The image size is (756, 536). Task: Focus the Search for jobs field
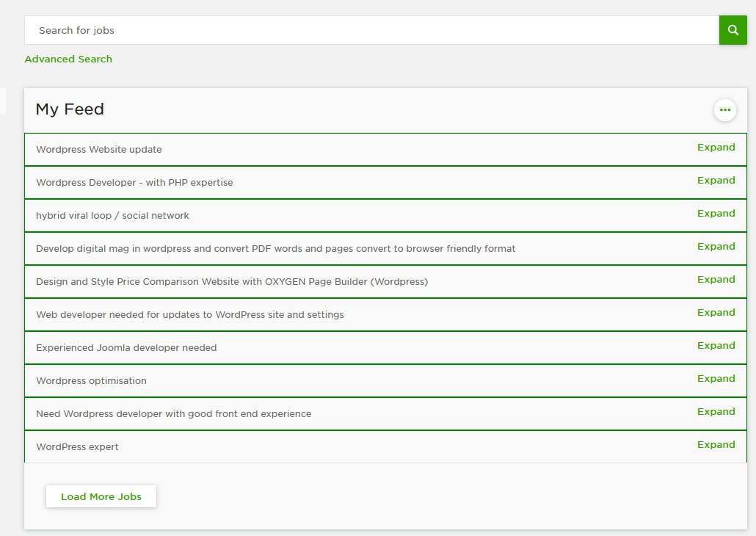pyautogui.click(x=371, y=30)
